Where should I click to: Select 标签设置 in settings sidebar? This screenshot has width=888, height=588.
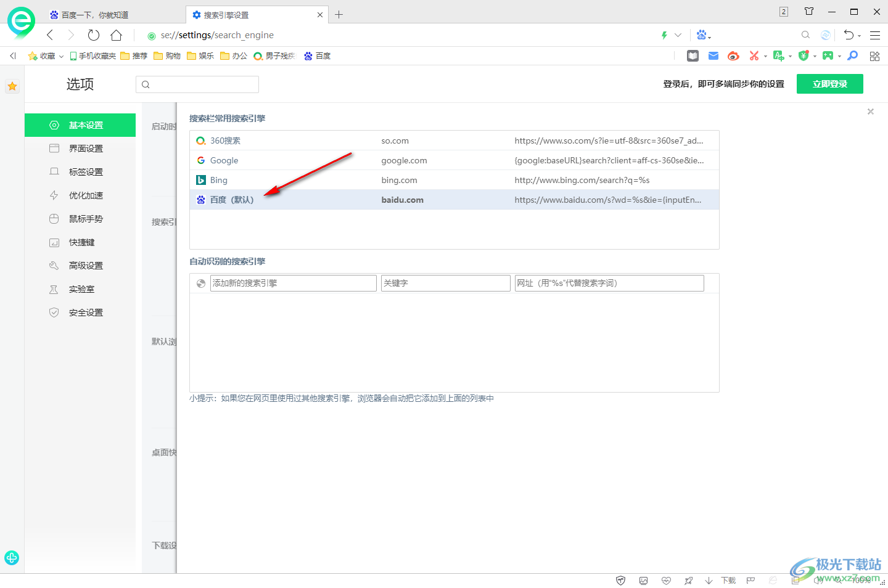80,172
